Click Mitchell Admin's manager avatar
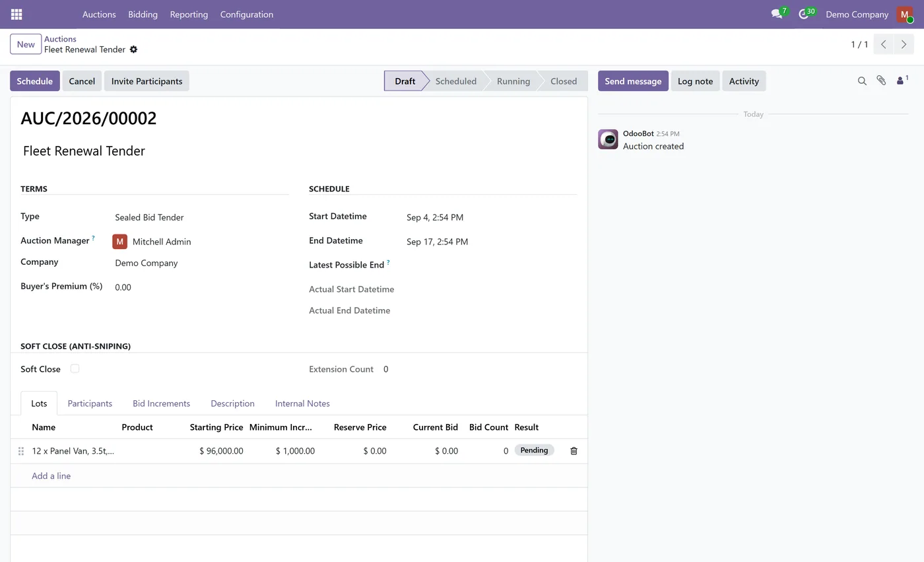The image size is (924, 562). (119, 242)
